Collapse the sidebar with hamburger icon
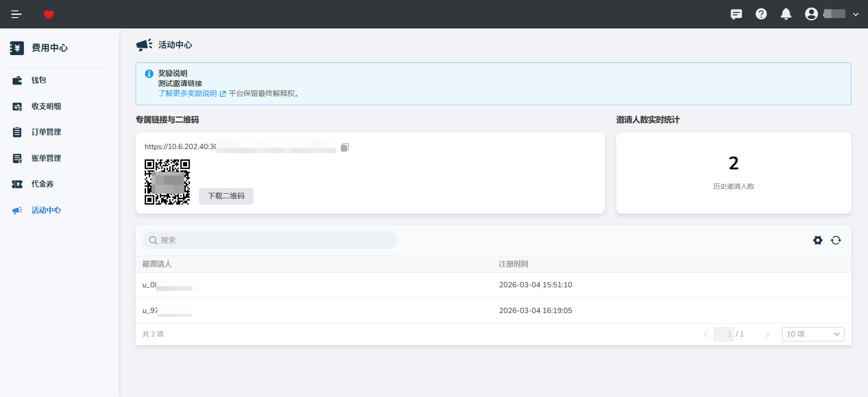This screenshot has width=868, height=397. 16,14
